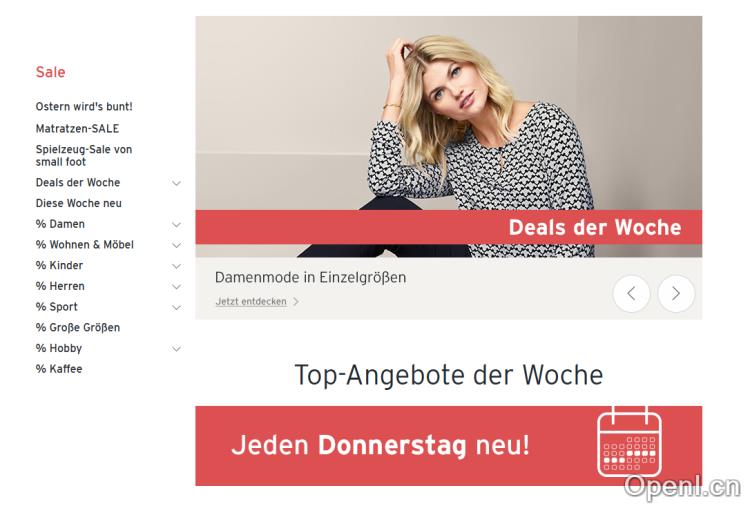750x506 pixels.
Task: Open % Kaffee category
Action: [x=59, y=369]
